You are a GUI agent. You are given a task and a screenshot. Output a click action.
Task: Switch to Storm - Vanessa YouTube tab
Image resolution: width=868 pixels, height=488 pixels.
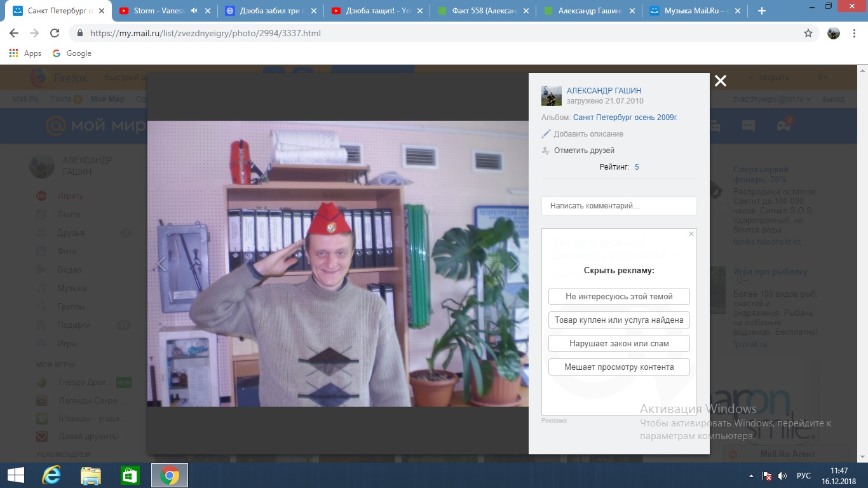pos(164,11)
